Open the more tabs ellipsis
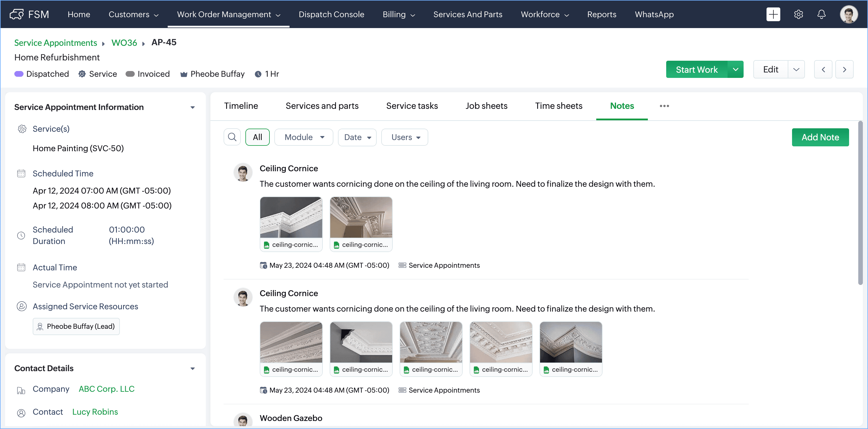This screenshot has width=868, height=429. [x=664, y=106]
